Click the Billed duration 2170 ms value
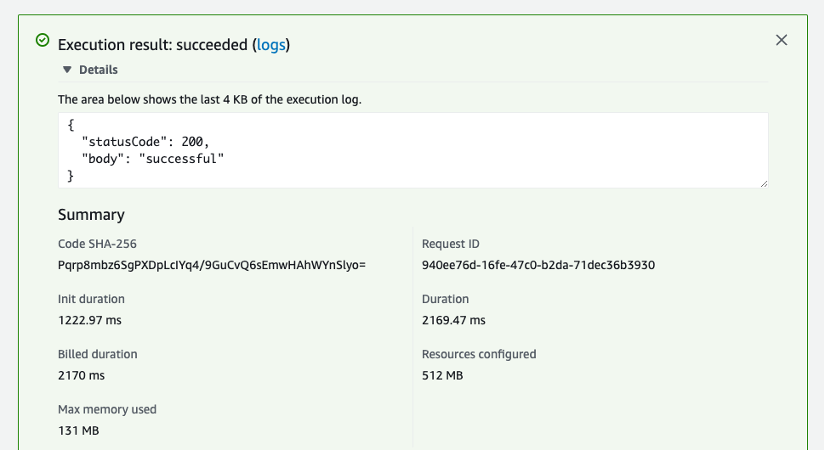This screenshot has height=452, width=824. pyautogui.click(x=81, y=375)
